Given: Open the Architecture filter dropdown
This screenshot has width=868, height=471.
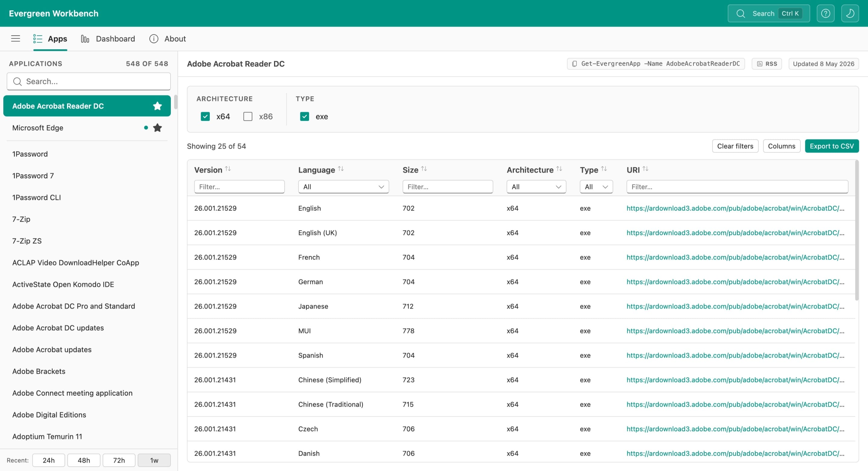Looking at the screenshot, I should click(536, 187).
